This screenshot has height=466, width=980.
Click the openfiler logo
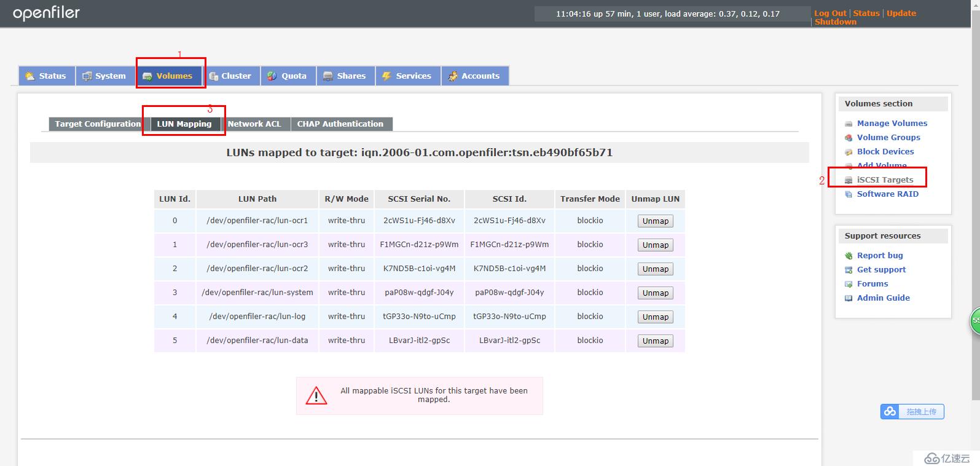click(47, 13)
